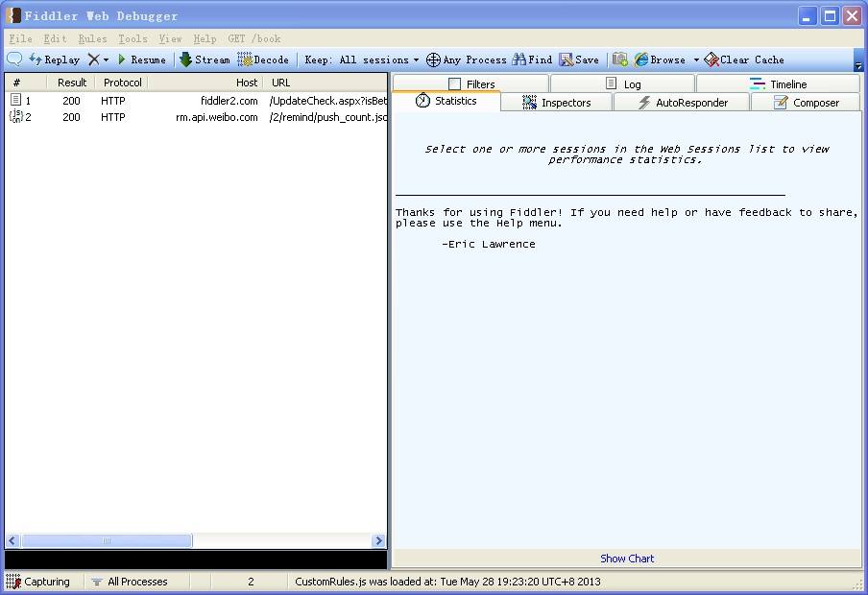Open the Edit menu

click(55, 38)
